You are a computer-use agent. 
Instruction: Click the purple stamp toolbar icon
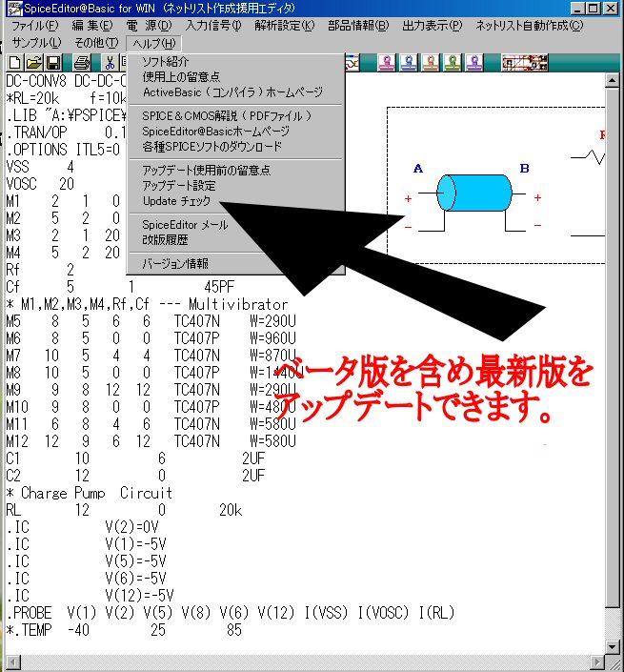coord(473,63)
